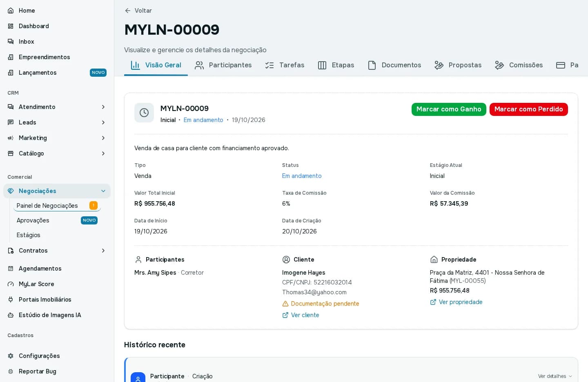Open the Estágios sidebar item
588x382 pixels.
57,235
